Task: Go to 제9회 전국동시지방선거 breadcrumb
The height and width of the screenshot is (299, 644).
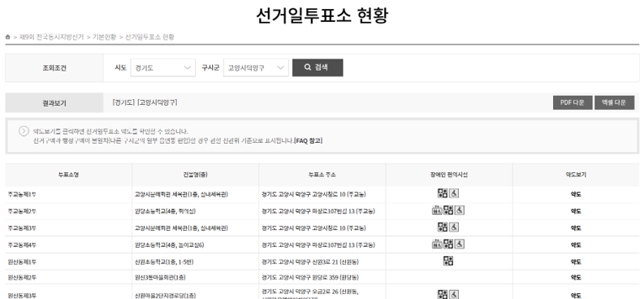Action: pyautogui.click(x=51, y=37)
